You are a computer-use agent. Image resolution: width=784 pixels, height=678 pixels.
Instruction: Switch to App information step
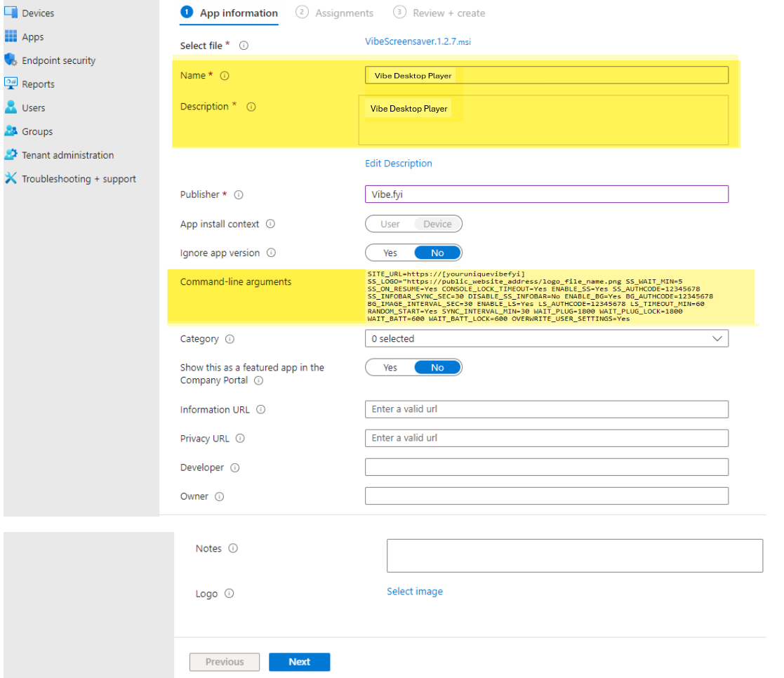coord(229,13)
